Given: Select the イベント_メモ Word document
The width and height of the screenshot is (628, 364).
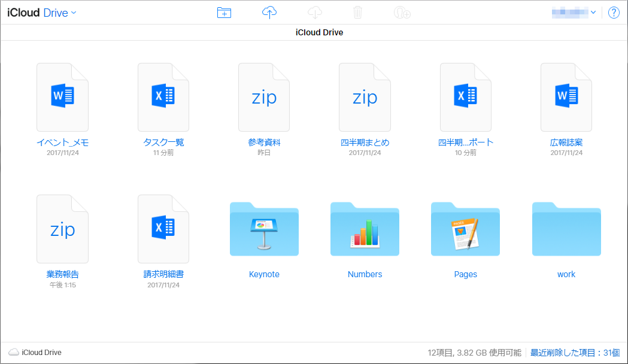Looking at the screenshot, I should [62, 97].
